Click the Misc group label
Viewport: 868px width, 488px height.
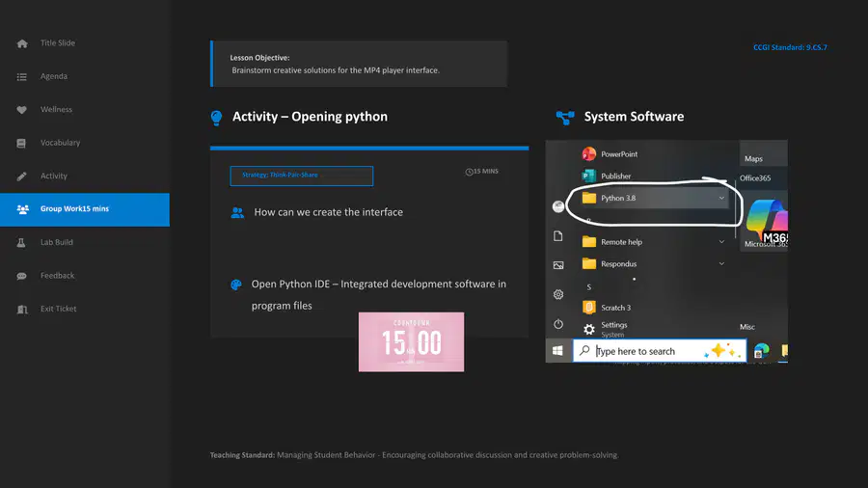point(747,327)
